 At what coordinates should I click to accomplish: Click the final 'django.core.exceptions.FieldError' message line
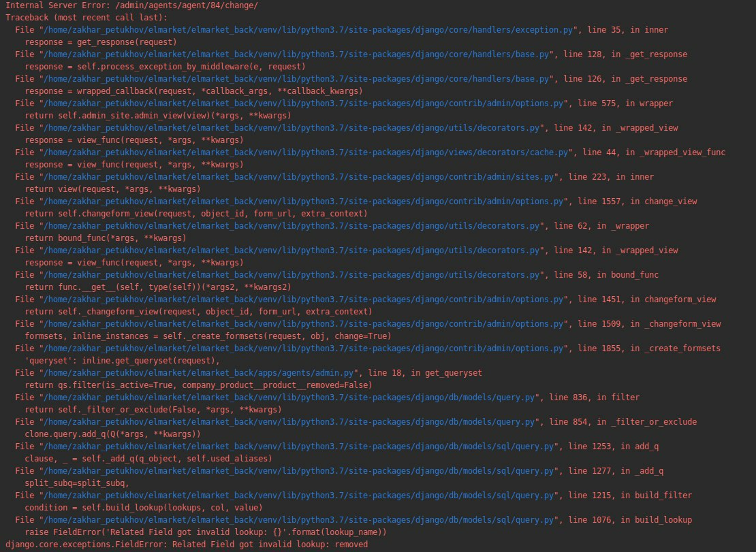[x=187, y=545]
